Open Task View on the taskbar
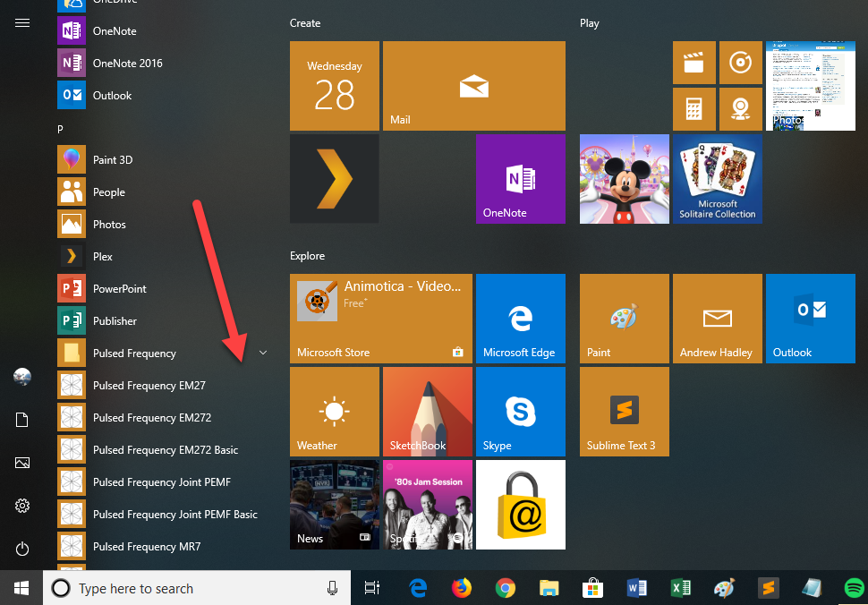 click(372, 588)
